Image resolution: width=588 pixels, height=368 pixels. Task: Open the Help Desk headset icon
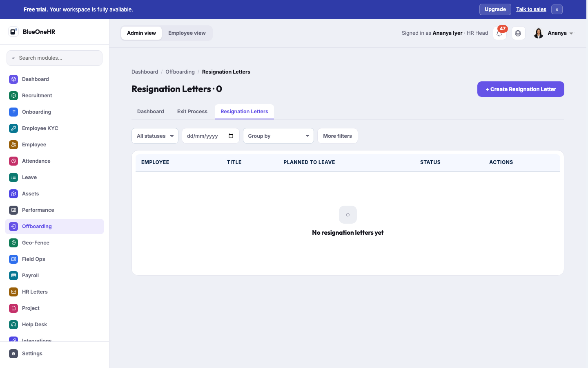[13, 324]
